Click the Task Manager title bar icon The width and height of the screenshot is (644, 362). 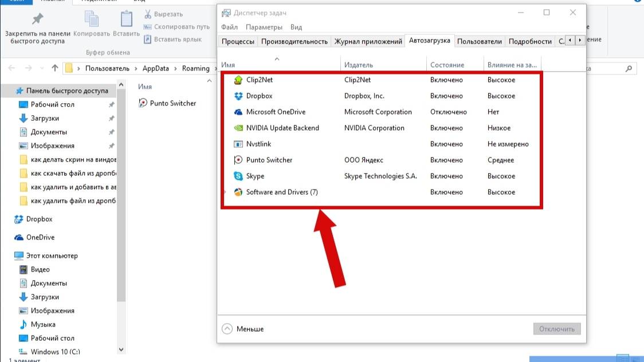[x=226, y=13]
